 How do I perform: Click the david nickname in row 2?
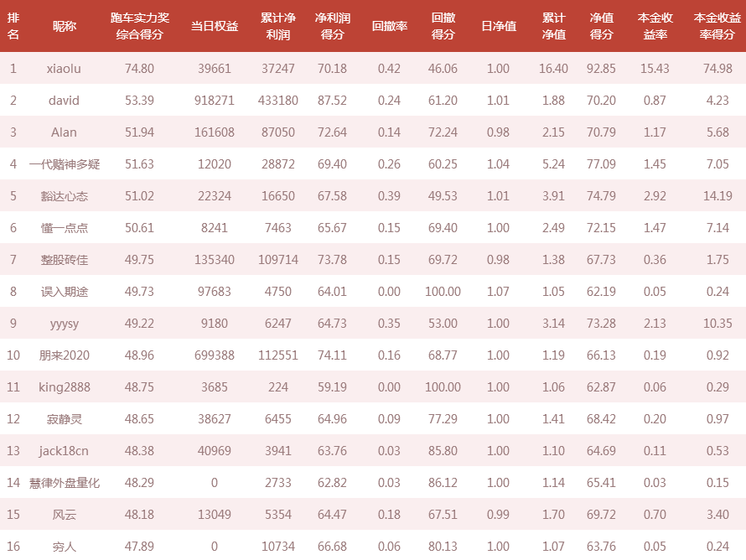(x=64, y=101)
